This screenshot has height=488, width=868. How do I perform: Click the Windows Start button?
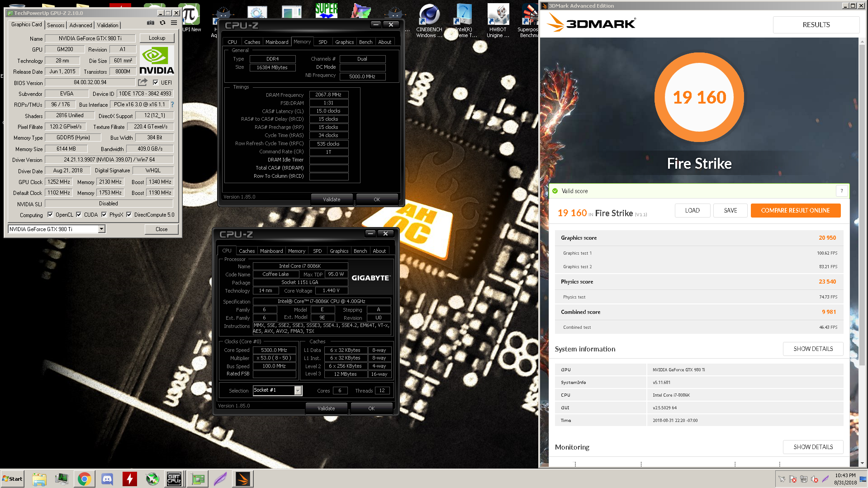(12, 479)
